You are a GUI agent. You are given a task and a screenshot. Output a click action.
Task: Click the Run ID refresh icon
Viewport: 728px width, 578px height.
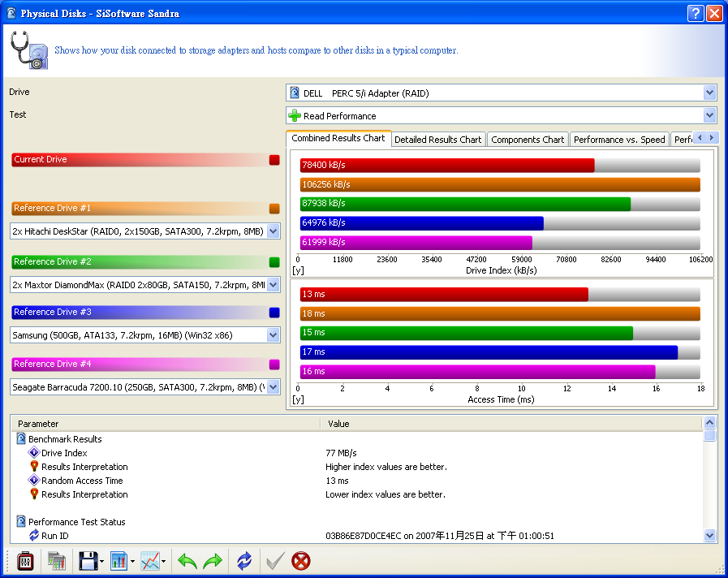click(x=34, y=535)
